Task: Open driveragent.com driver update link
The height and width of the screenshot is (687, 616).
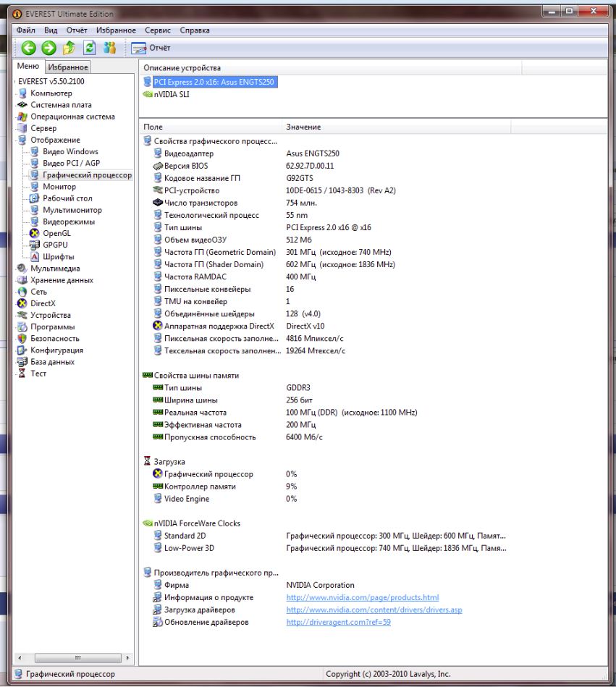Action: click(x=338, y=622)
